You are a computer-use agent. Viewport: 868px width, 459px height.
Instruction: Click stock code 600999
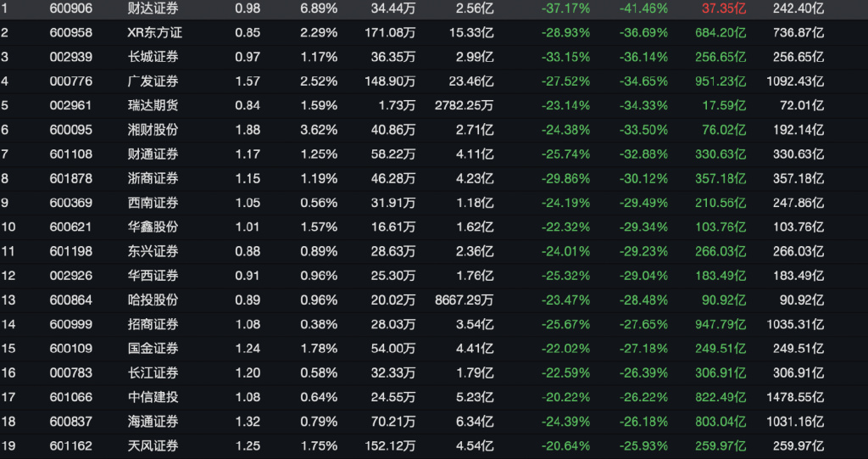point(71,324)
